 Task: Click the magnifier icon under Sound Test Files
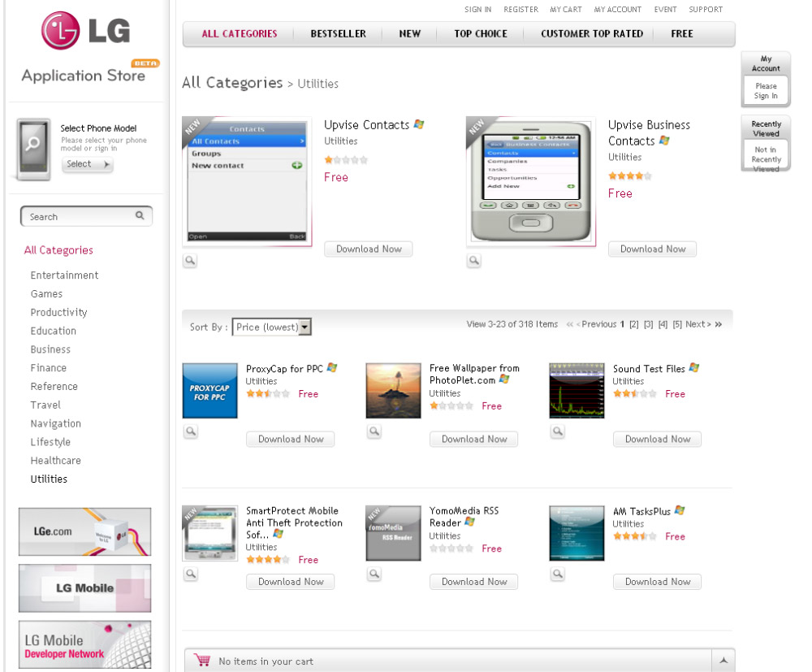[x=557, y=431]
